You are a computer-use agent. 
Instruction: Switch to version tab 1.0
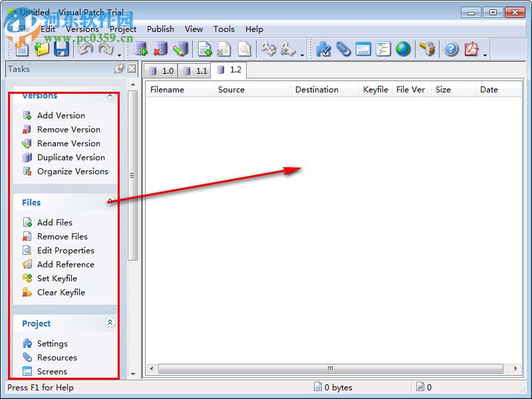click(x=161, y=71)
